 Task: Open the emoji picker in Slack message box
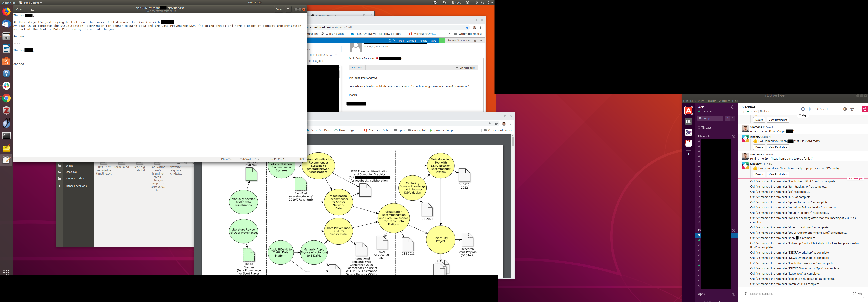860,294
